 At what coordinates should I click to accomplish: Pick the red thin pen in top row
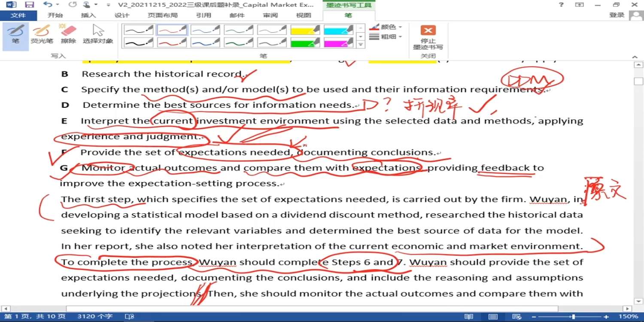click(172, 30)
